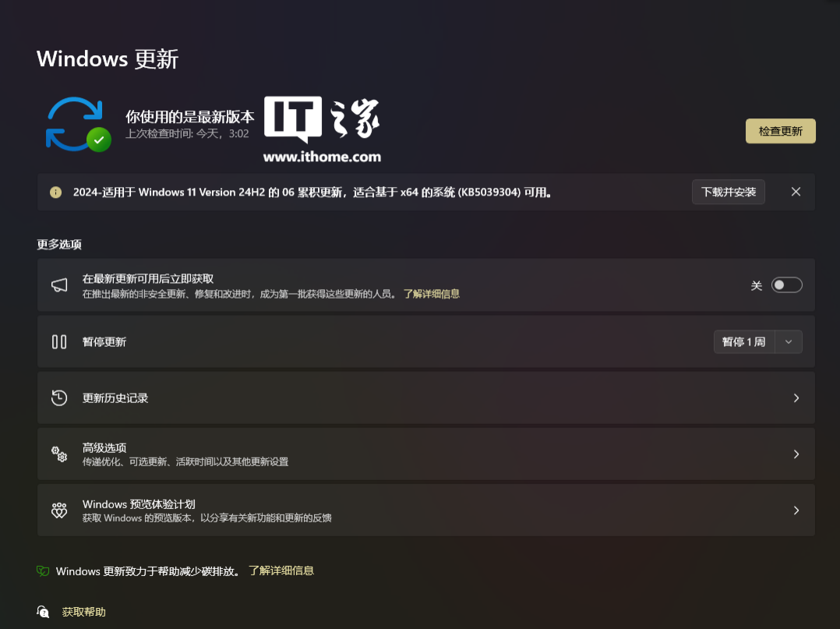Screen dimensions: 840x629
Task: Open the 更新历史记录 row
Action: (x=426, y=398)
